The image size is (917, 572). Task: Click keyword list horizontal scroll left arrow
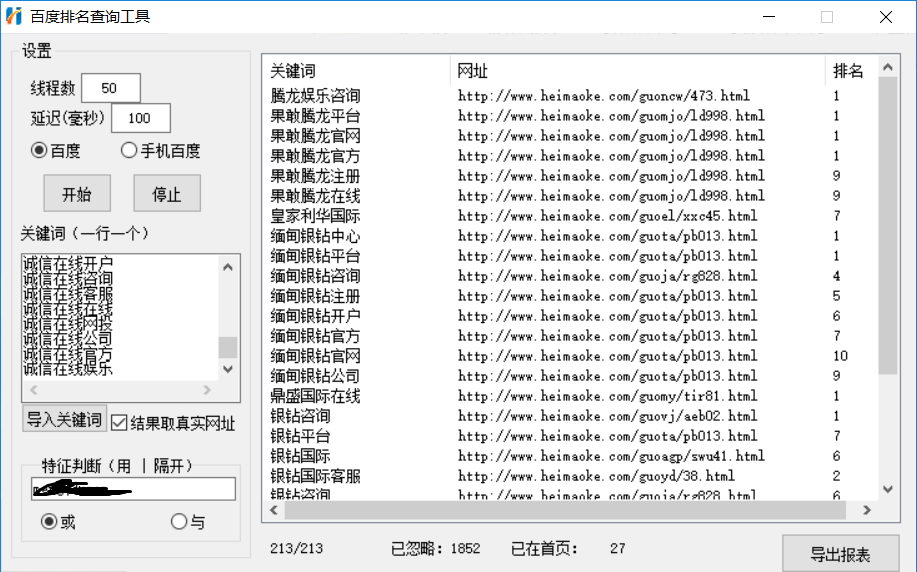(x=33, y=390)
